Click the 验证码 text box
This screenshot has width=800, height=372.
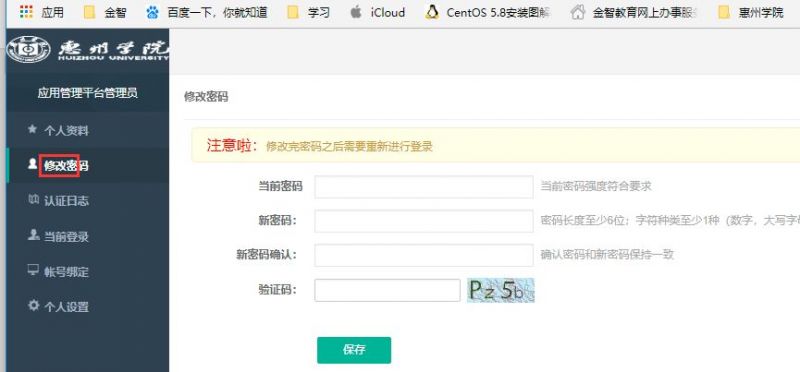click(x=387, y=290)
